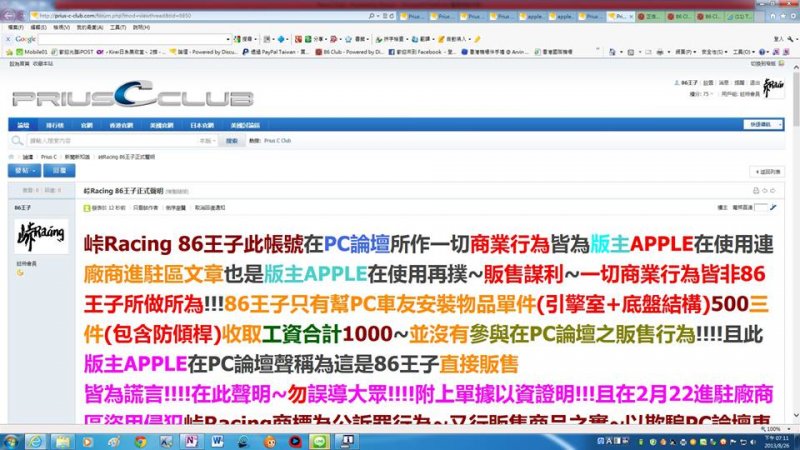800x450 pixels.
Task: Open the Mobile01 favorites bar link
Action: click(x=32, y=52)
